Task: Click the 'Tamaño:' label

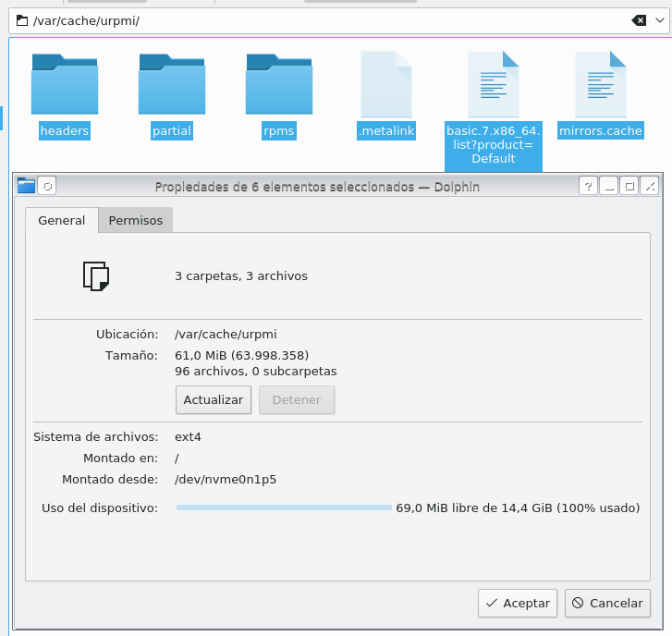Action: [131, 355]
